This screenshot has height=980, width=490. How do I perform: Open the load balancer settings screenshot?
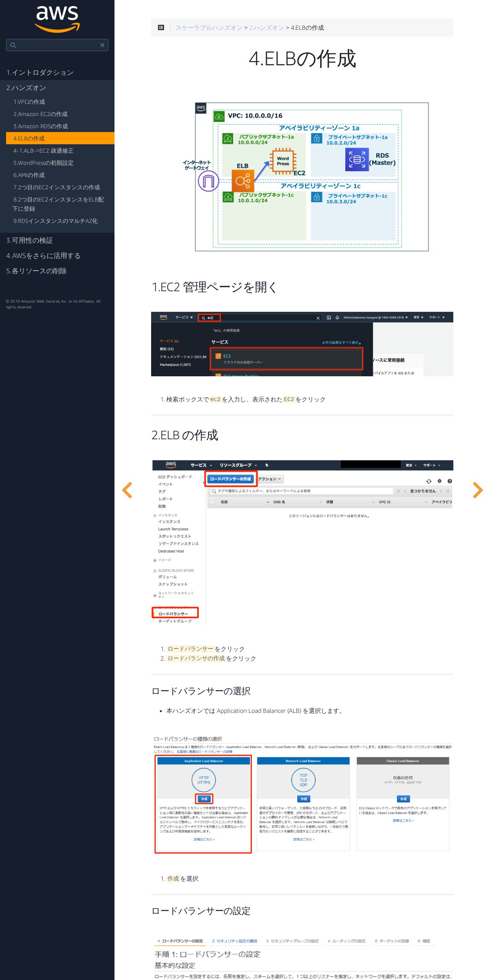[302, 957]
